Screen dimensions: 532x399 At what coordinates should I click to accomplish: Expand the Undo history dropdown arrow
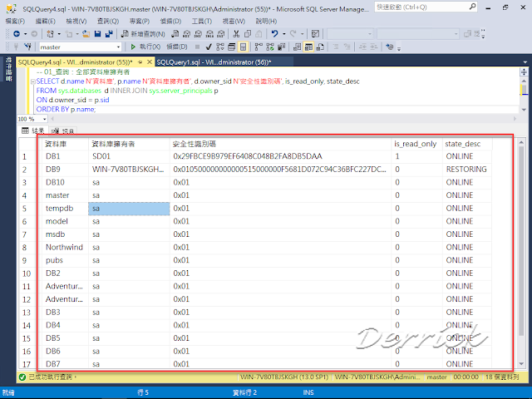283,33
